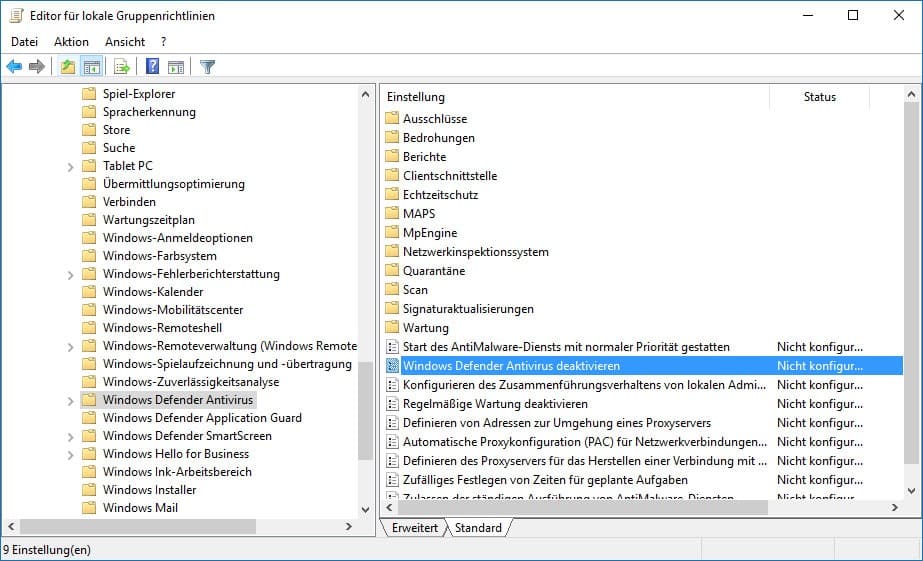Expand the Windows Defender Antivirus node
This screenshot has height=561, width=923.
[71, 401]
